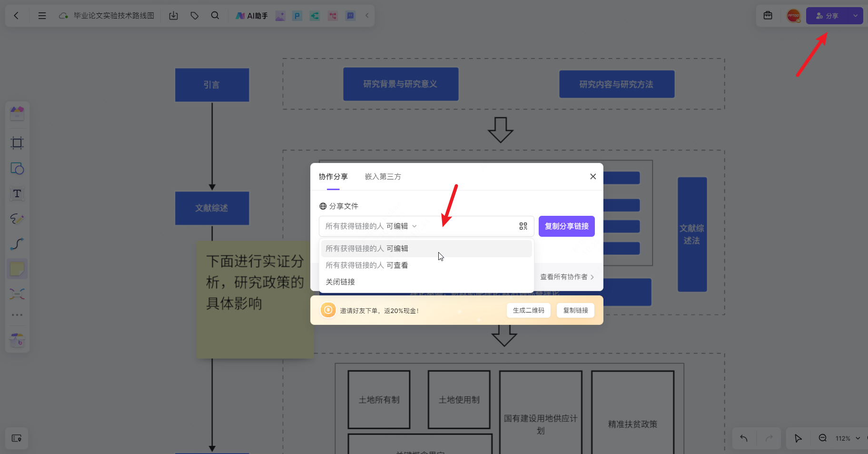Open the tag icon
This screenshot has height=454, width=868.
(195, 16)
